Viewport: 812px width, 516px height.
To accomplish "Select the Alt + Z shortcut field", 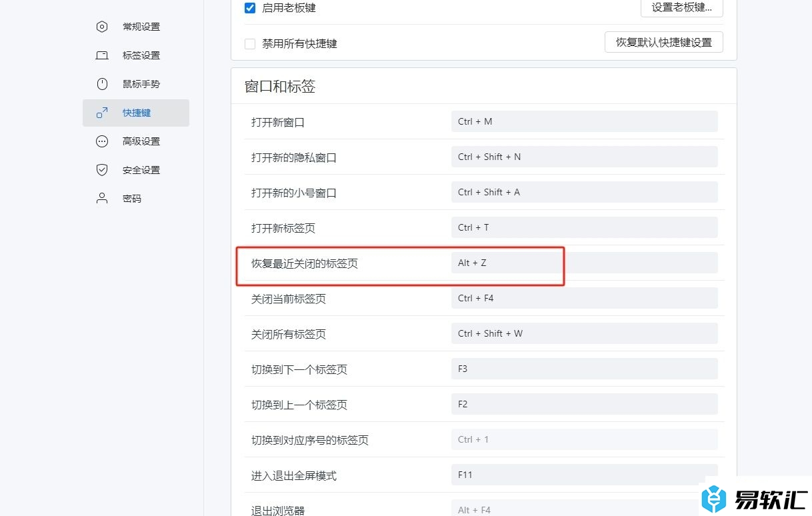I will pos(584,263).
